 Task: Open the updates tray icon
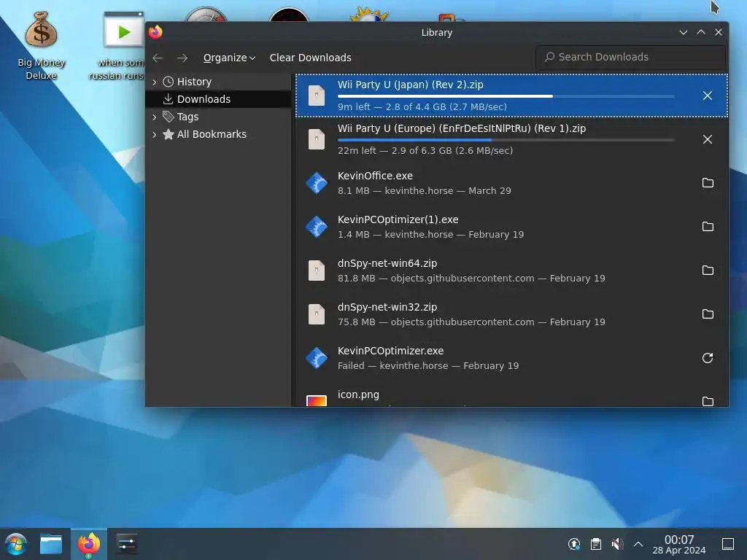(574, 544)
